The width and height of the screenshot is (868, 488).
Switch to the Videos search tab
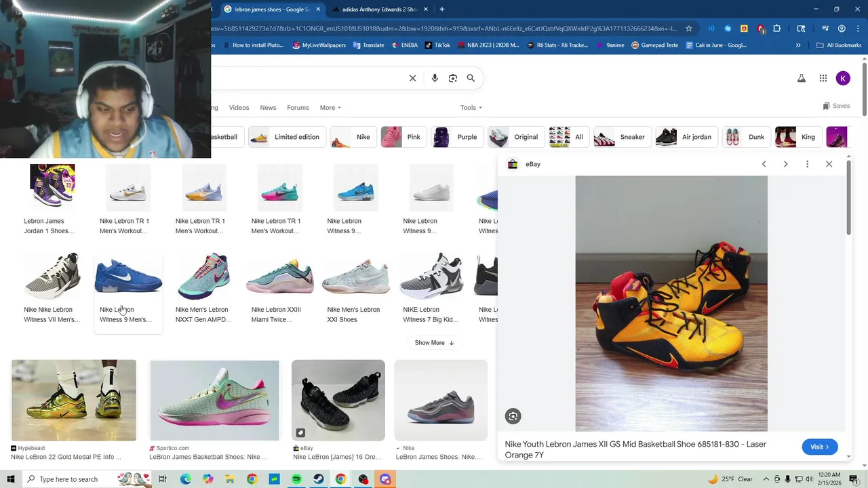point(239,108)
